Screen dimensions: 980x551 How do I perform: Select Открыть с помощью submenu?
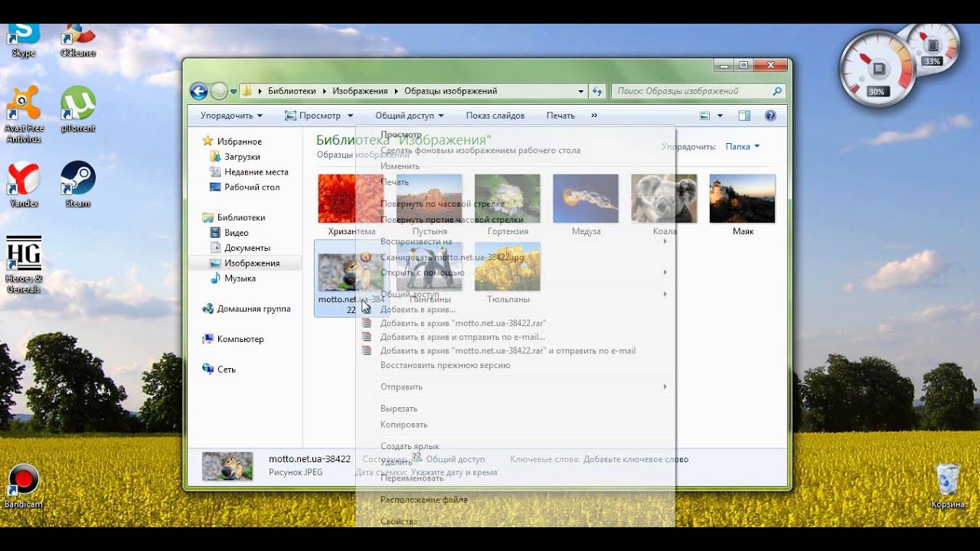[x=517, y=272]
